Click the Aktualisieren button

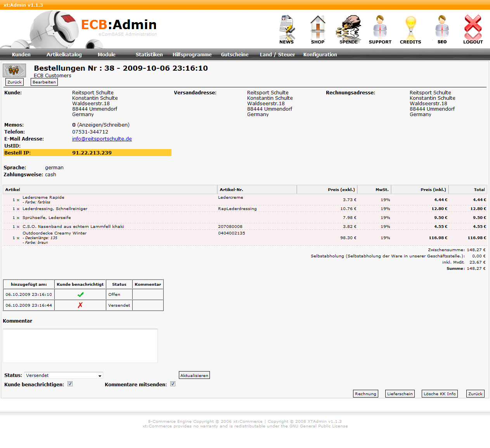pyautogui.click(x=194, y=375)
